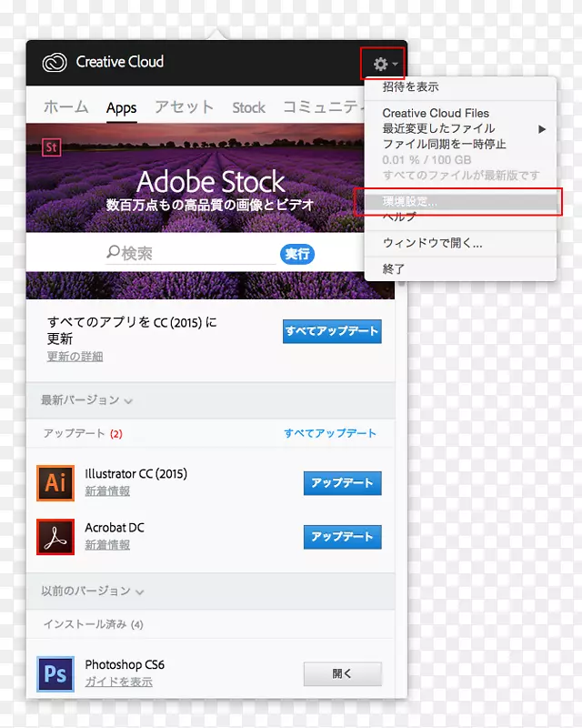
Task: Click 開く button for Photoshop CS6
Action: click(x=343, y=673)
